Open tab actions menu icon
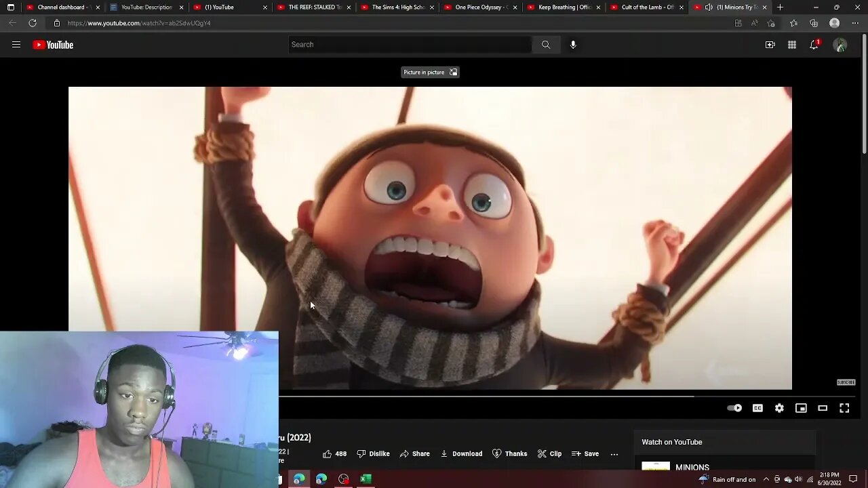 pos(10,7)
